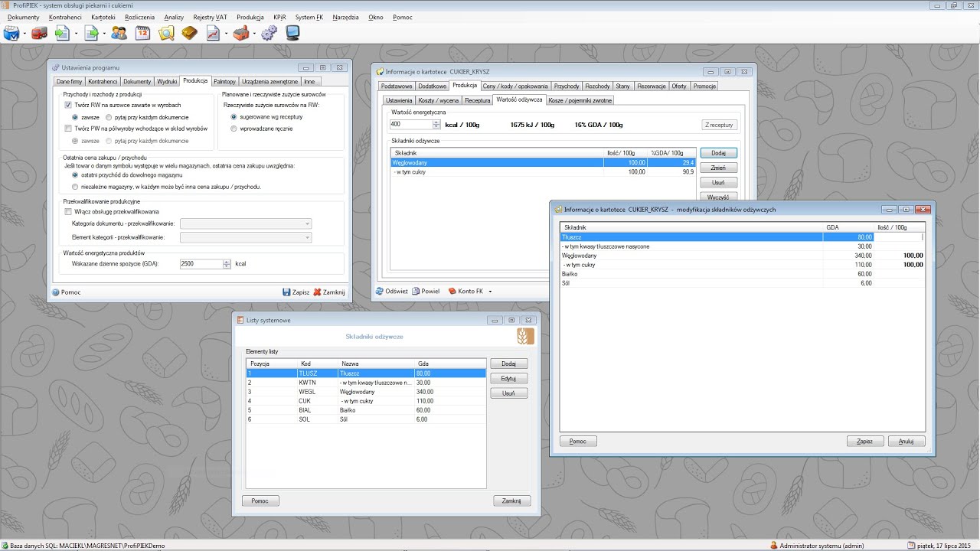
Task: Click the 'Z receptury' button
Action: [719, 125]
